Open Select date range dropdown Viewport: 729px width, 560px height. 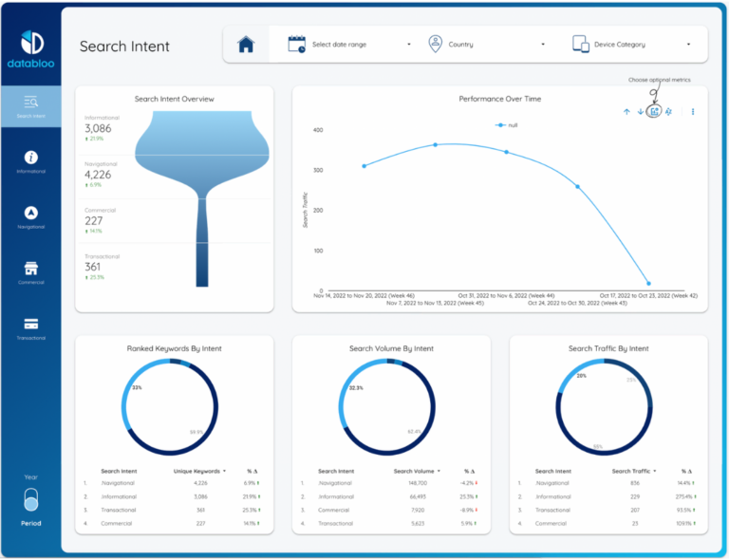348,45
